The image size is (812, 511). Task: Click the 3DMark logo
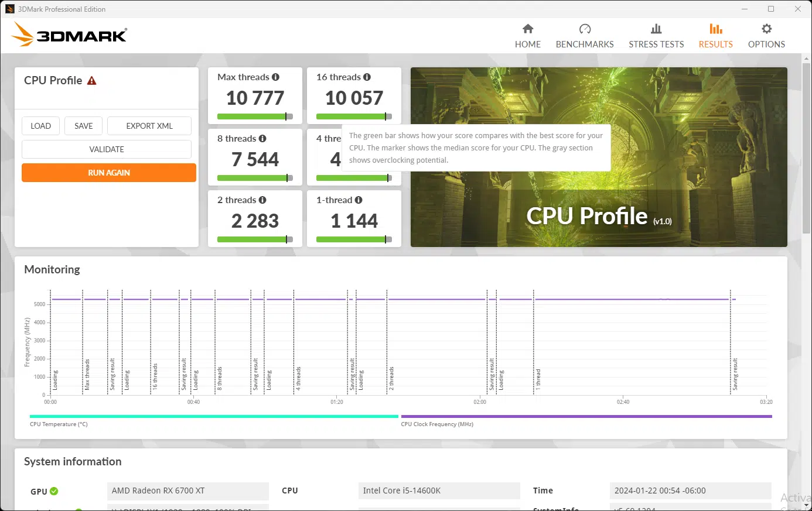coord(69,35)
